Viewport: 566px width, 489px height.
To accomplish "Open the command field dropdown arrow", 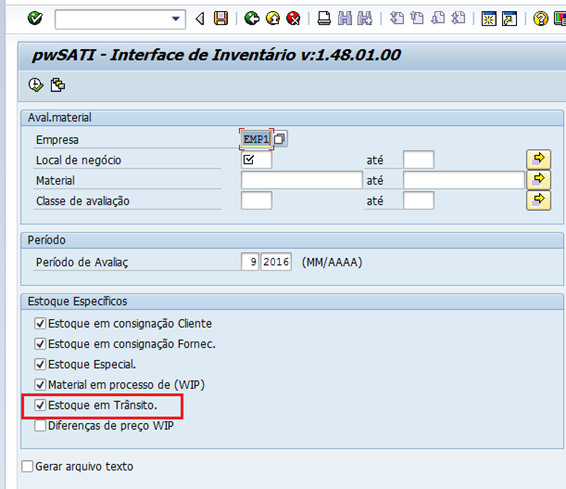I will (x=176, y=19).
